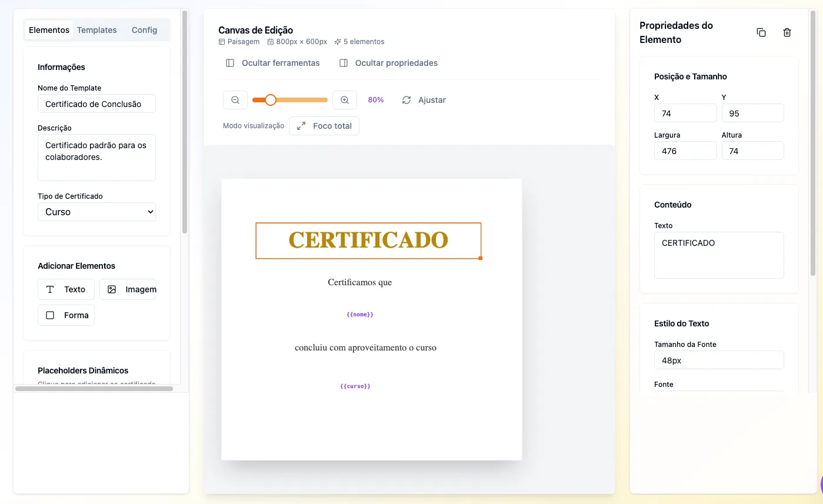Insert an image using the Imagem tool
823x504 pixels.
click(128, 289)
